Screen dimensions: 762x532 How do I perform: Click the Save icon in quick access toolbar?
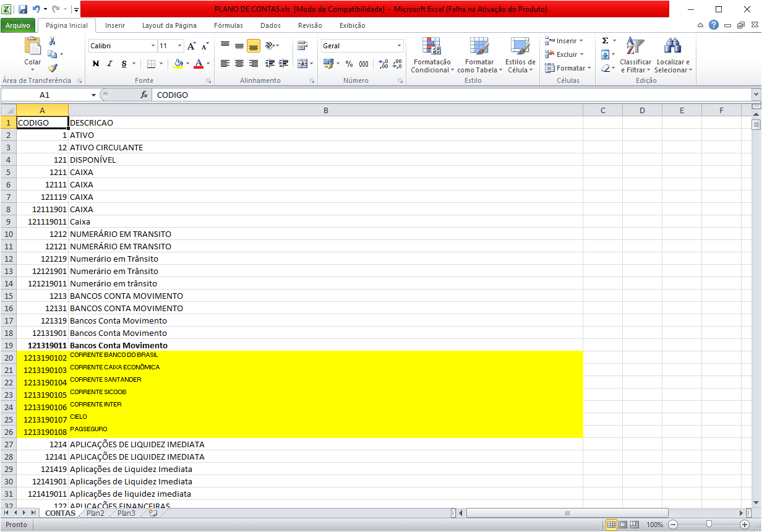point(23,9)
